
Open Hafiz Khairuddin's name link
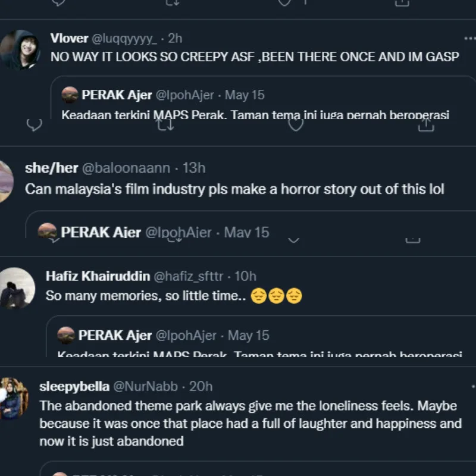click(x=98, y=276)
